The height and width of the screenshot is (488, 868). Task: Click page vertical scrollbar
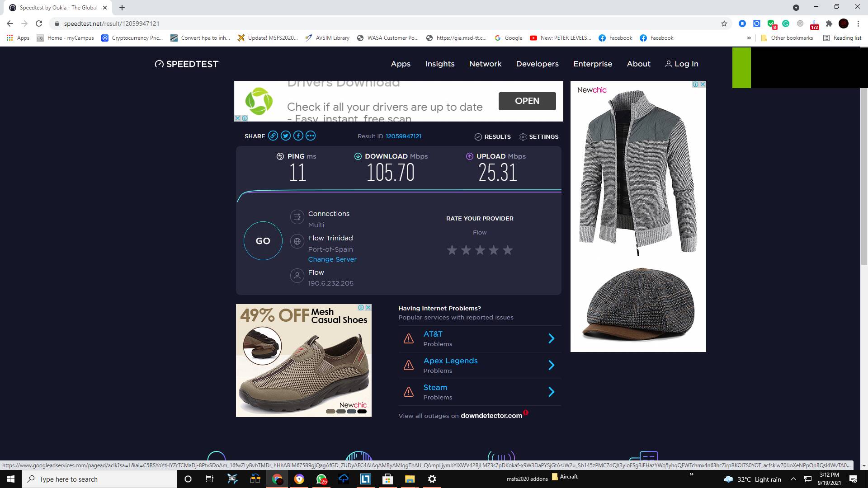pyautogui.click(x=864, y=176)
